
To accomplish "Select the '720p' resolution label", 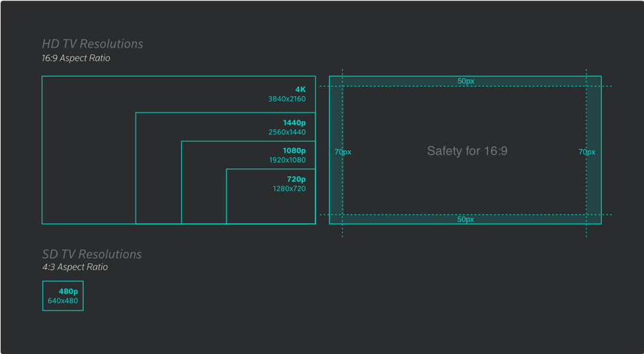I will click(x=296, y=179).
